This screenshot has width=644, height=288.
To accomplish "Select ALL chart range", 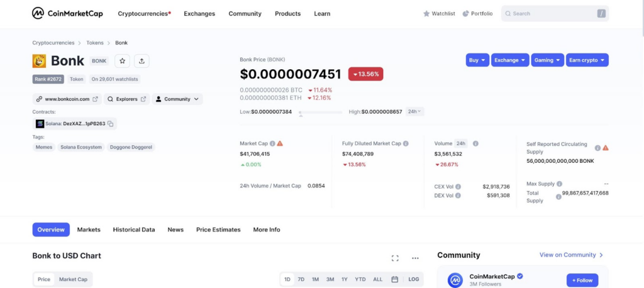I will tap(378, 279).
